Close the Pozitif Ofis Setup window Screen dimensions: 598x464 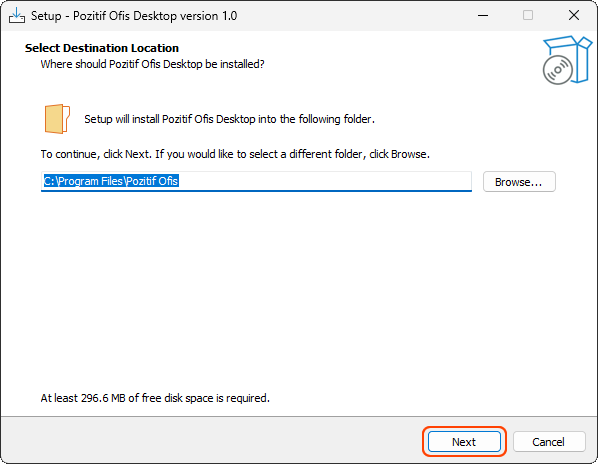[574, 16]
